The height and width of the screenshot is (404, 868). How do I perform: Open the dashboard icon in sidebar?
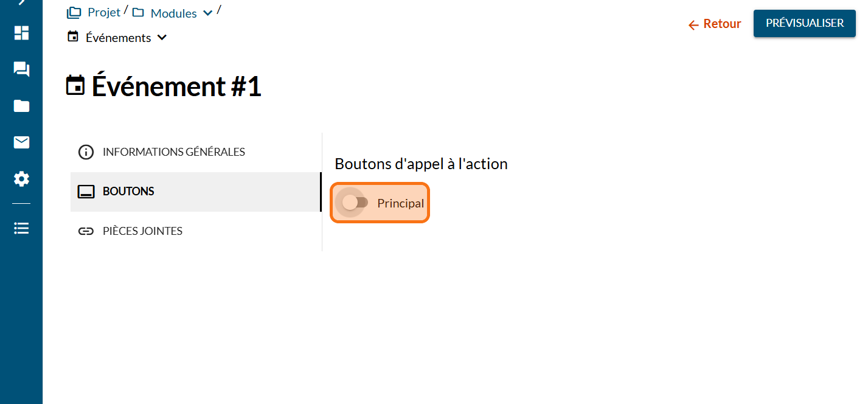click(x=21, y=33)
